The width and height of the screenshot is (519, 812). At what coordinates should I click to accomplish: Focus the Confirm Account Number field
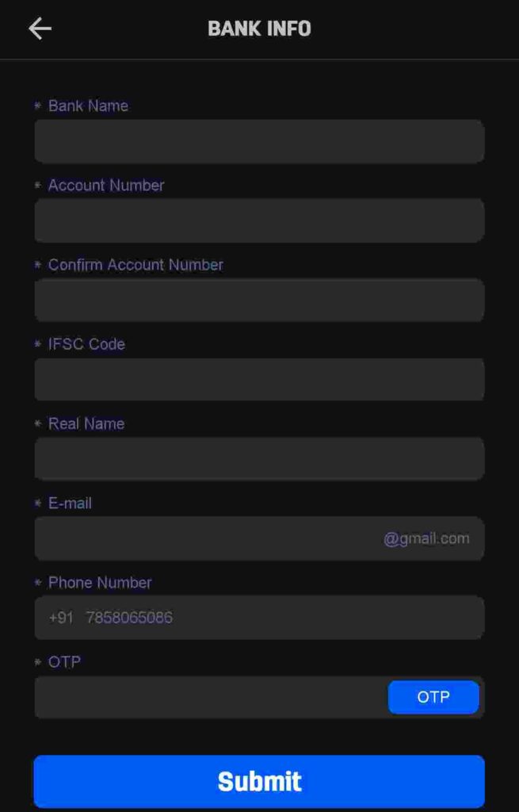259,300
